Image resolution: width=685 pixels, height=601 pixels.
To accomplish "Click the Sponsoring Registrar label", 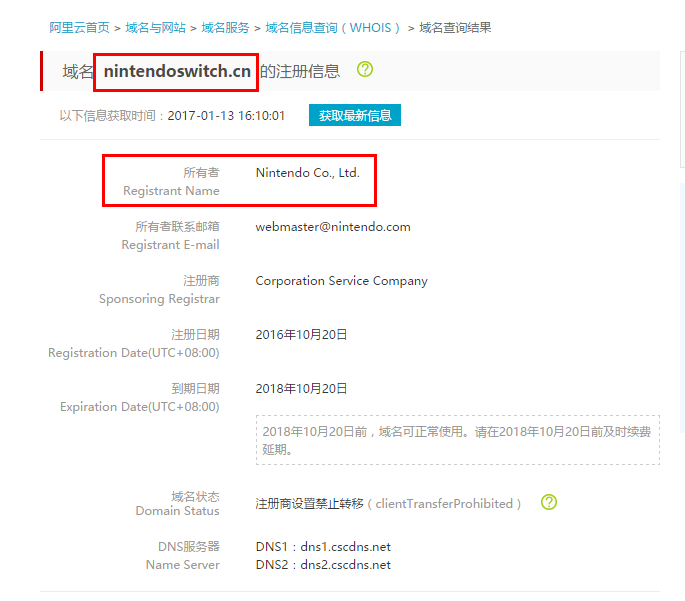I will (x=159, y=299).
